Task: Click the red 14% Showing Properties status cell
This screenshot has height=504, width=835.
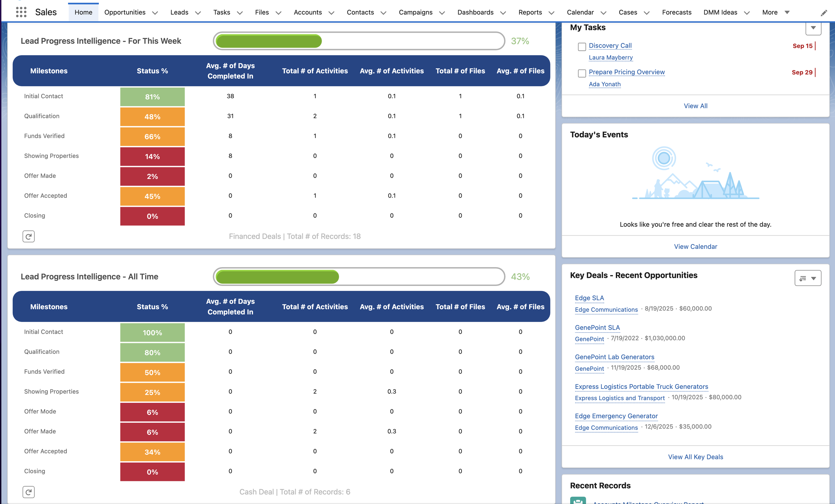Action: pos(152,156)
